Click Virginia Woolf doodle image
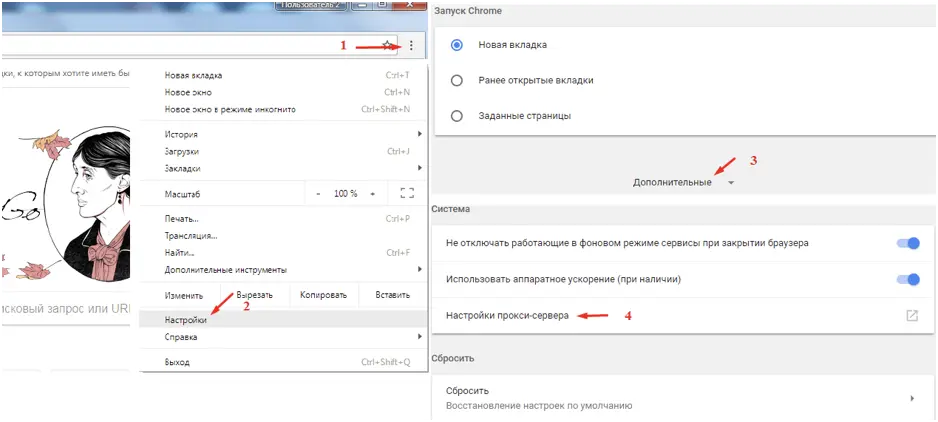 click(67, 204)
